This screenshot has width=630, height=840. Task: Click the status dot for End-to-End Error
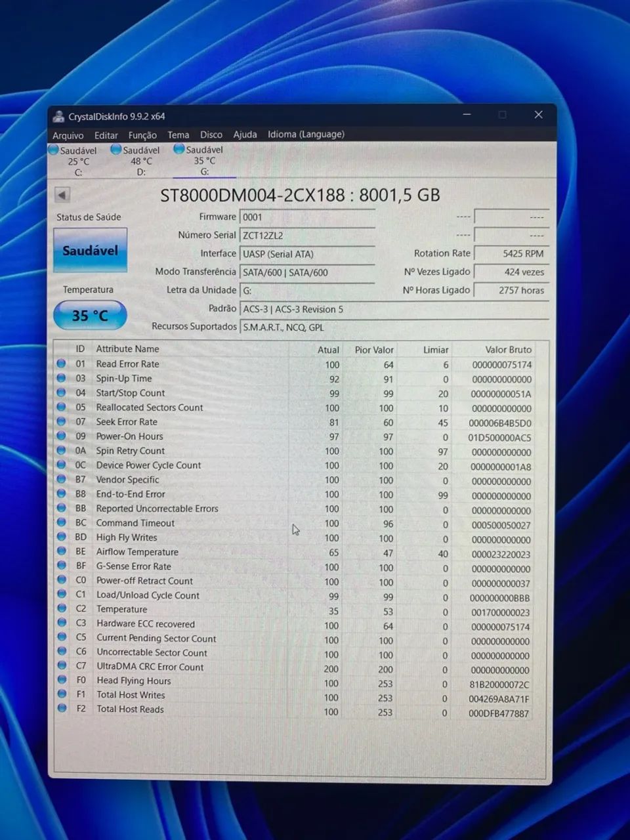point(62,493)
